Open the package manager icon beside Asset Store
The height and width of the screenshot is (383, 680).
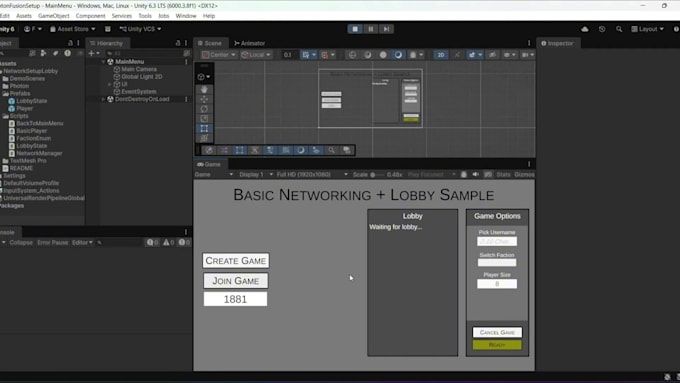click(x=108, y=29)
